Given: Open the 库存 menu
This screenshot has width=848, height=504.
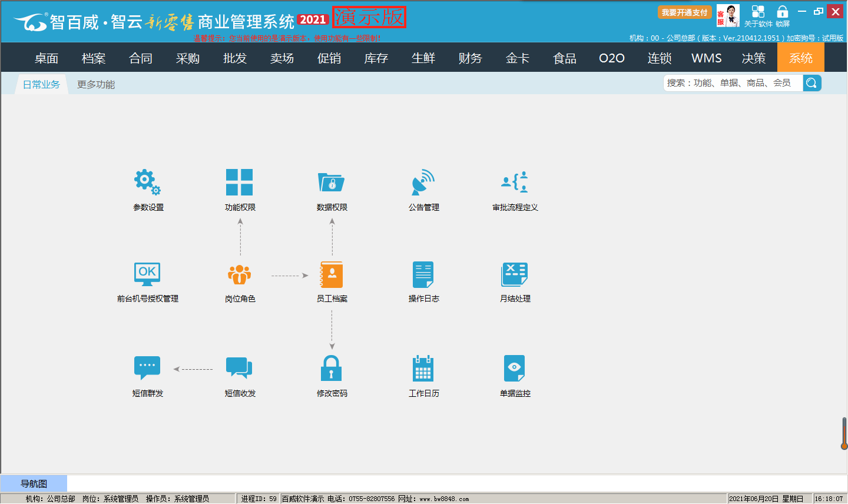Looking at the screenshot, I should coord(376,58).
